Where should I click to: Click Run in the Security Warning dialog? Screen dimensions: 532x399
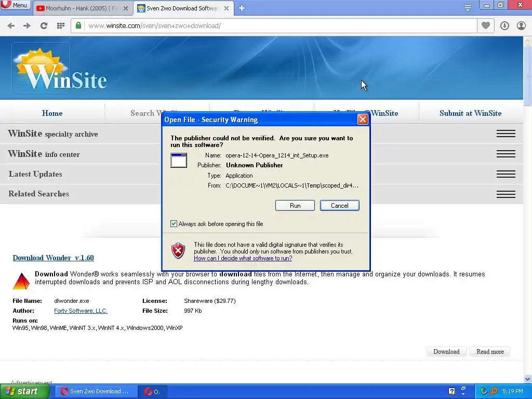(295, 206)
